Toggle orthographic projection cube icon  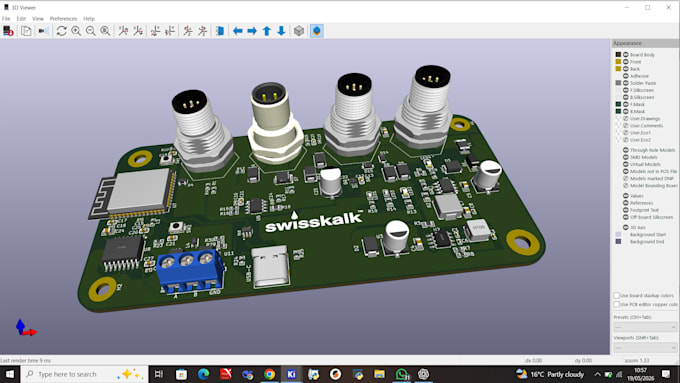point(299,31)
